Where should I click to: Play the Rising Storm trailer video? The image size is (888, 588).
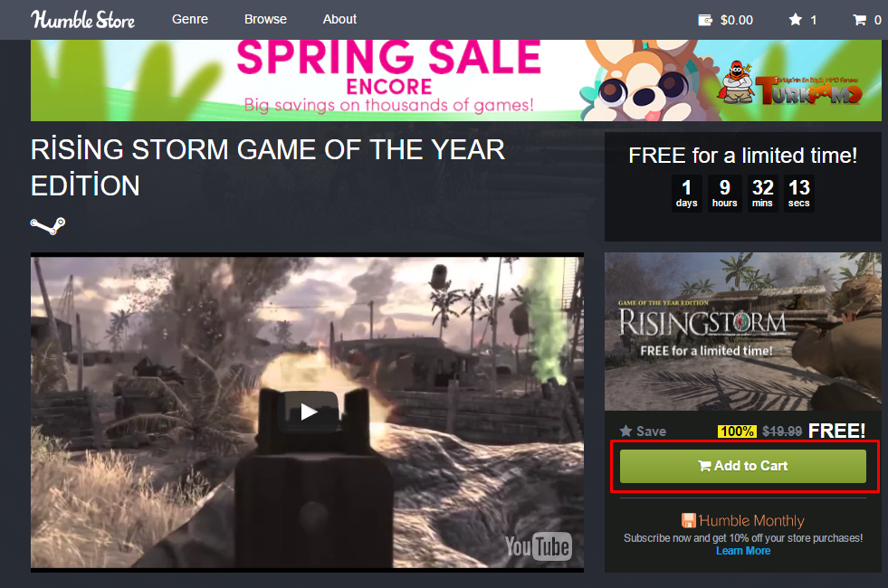pyautogui.click(x=308, y=412)
